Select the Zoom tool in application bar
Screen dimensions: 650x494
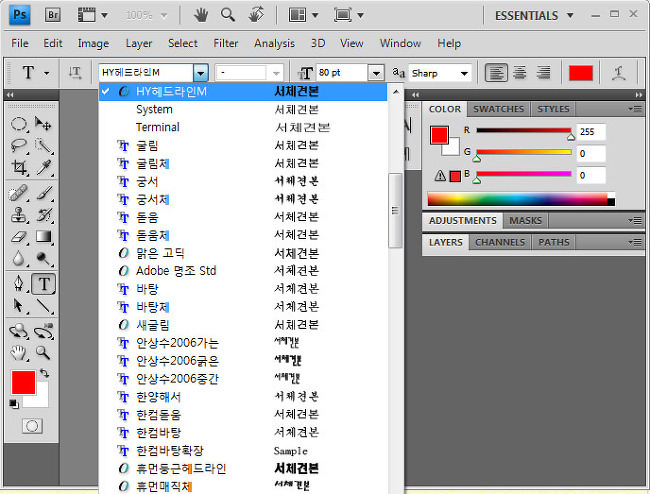pos(228,15)
